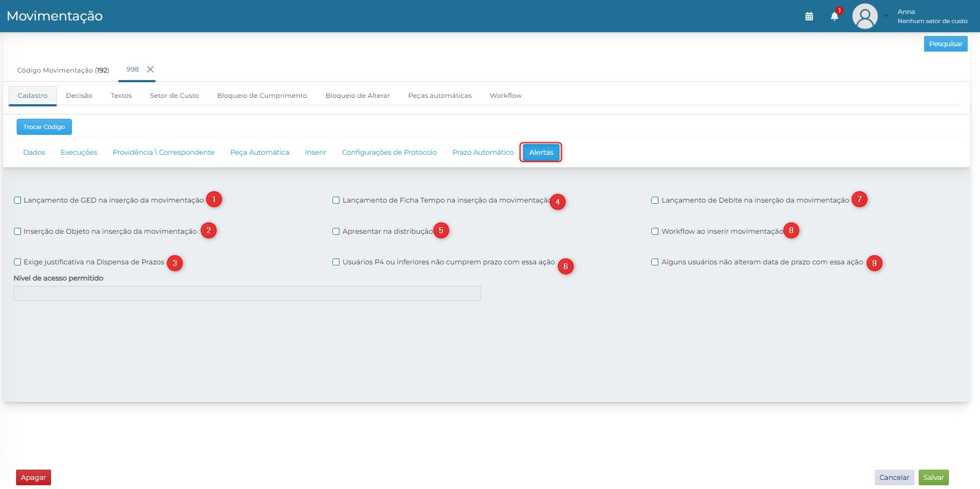The width and height of the screenshot is (980, 489).
Task: Open the calendar icon in header
Action: click(x=809, y=16)
